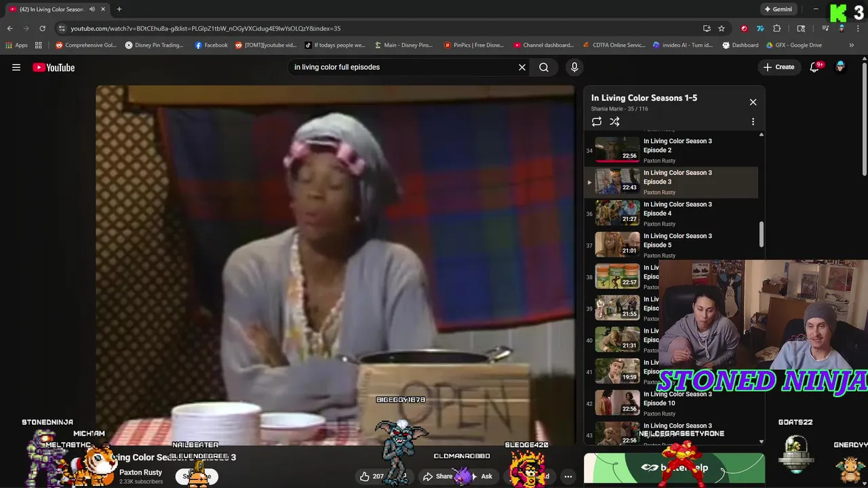The image size is (868, 488).
Task: Go to the YouTube home logo
Action: (54, 67)
